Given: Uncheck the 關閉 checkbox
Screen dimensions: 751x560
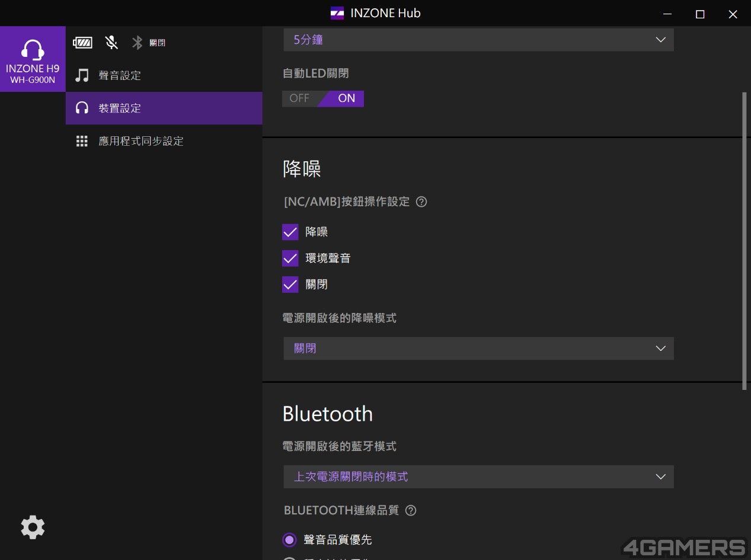Looking at the screenshot, I should tap(290, 284).
